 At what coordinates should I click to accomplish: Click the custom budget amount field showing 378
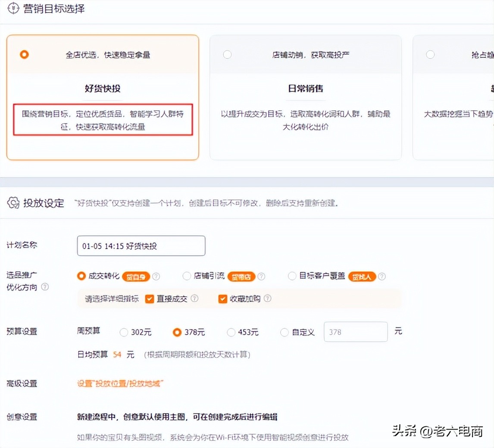click(x=355, y=332)
